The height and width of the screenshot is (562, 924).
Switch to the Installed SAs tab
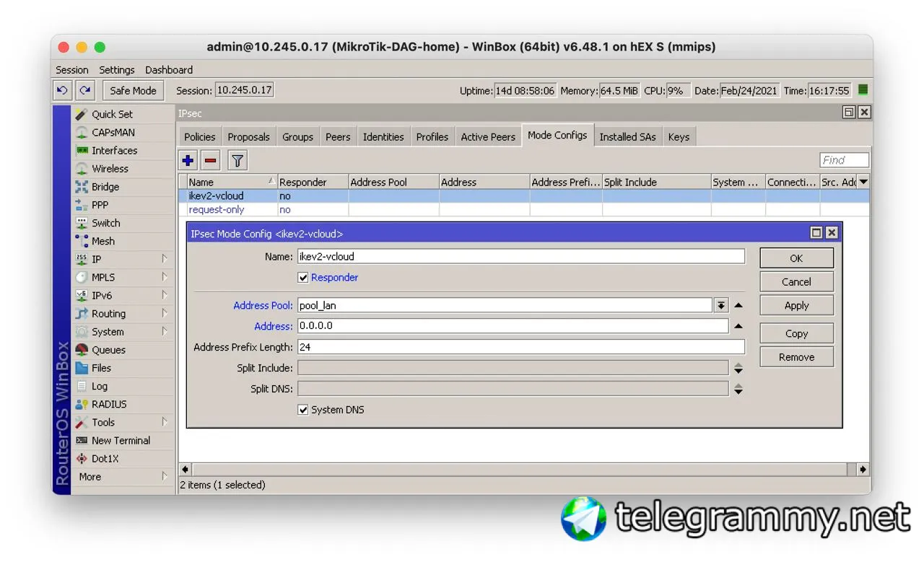[628, 137]
